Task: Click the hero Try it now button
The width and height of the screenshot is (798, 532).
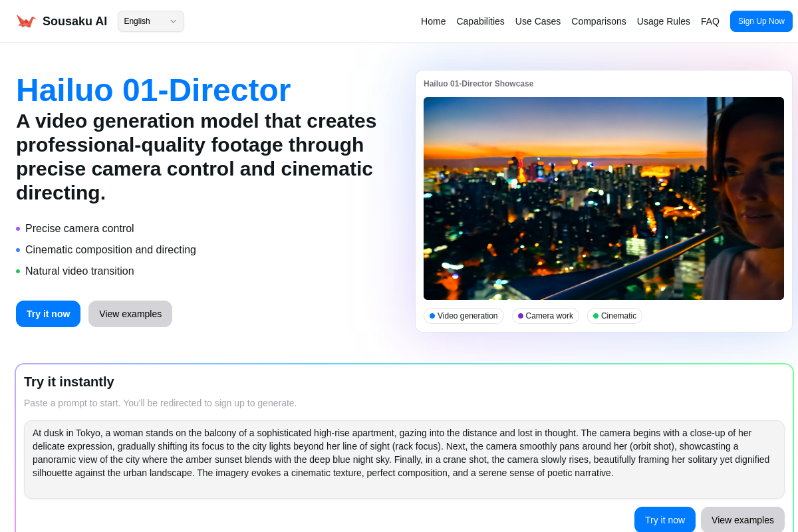Action: (x=48, y=314)
